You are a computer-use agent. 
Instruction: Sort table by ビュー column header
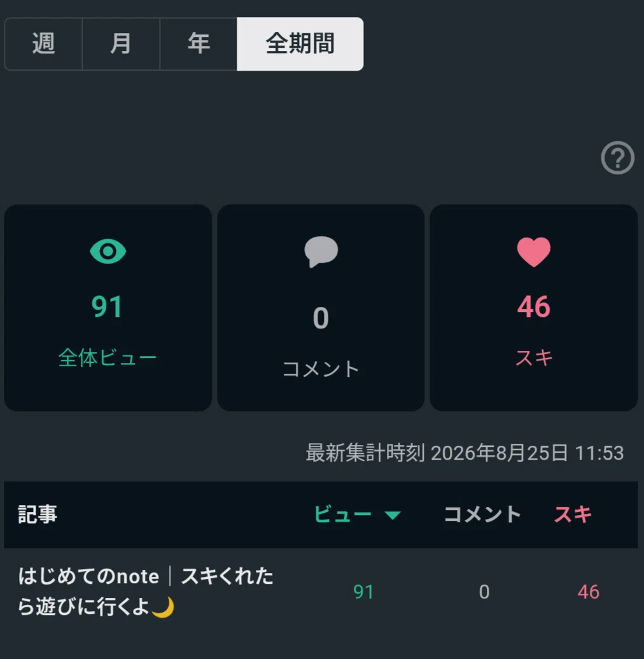point(343,514)
